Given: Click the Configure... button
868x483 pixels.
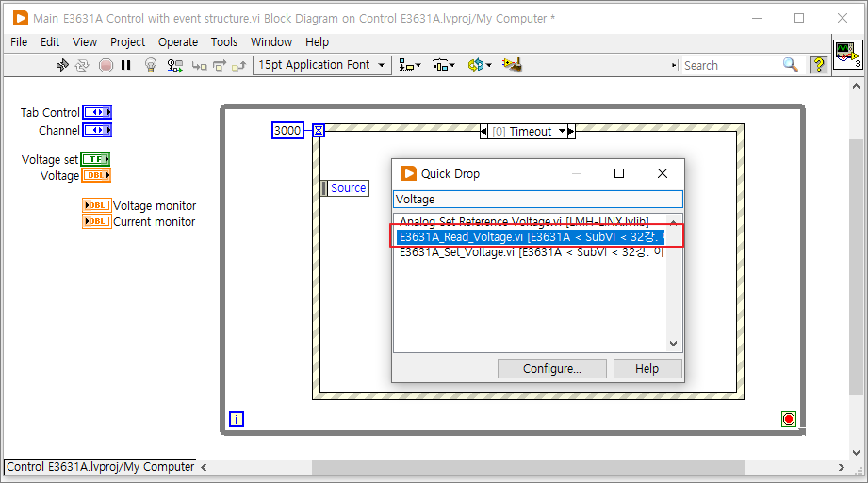Looking at the screenshot, I should [552, 368].
